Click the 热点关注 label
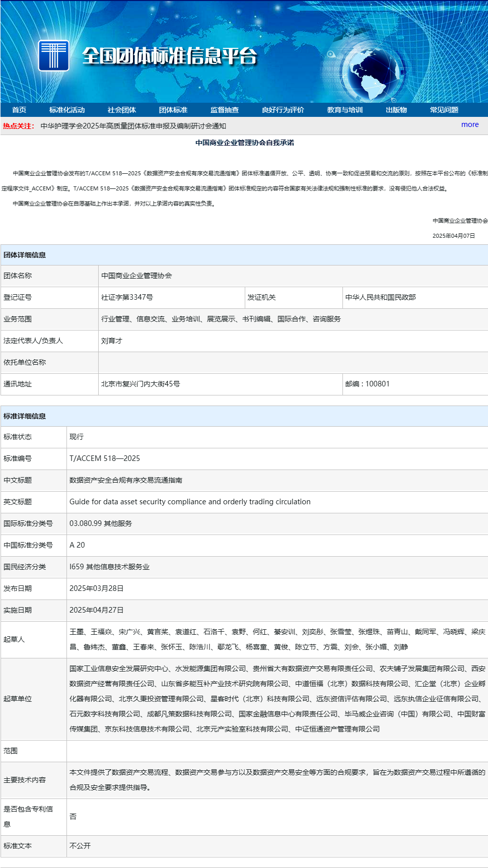488x868 pixels. (x=18, y=126)
